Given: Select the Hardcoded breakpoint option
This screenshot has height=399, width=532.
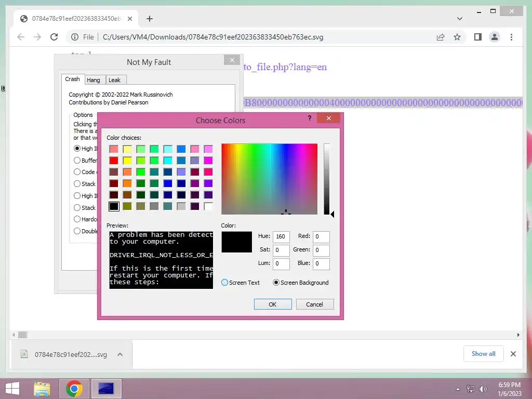Looking at the screenshot, I should click(77, 219).
